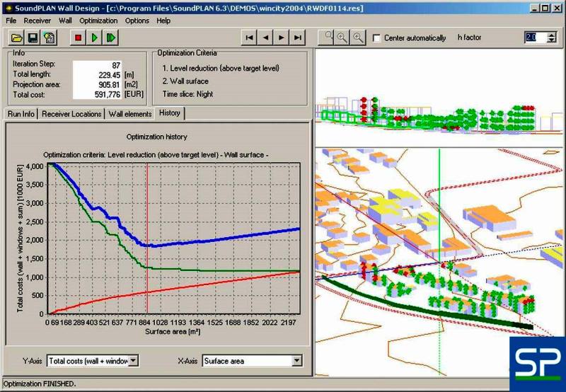Stop the optimization with red square button
Screen dimensions: 566x392
(78, 38)
